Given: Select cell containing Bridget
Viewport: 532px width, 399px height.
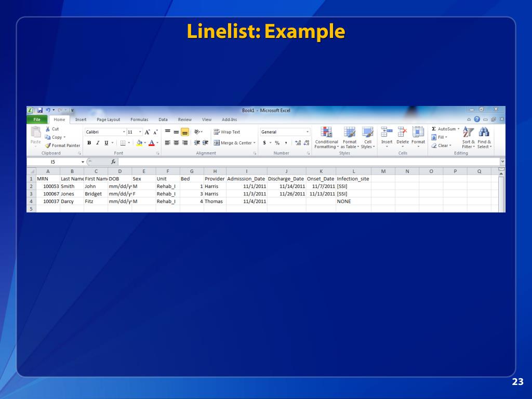Looking at the screenshot, I should (96, 194).
